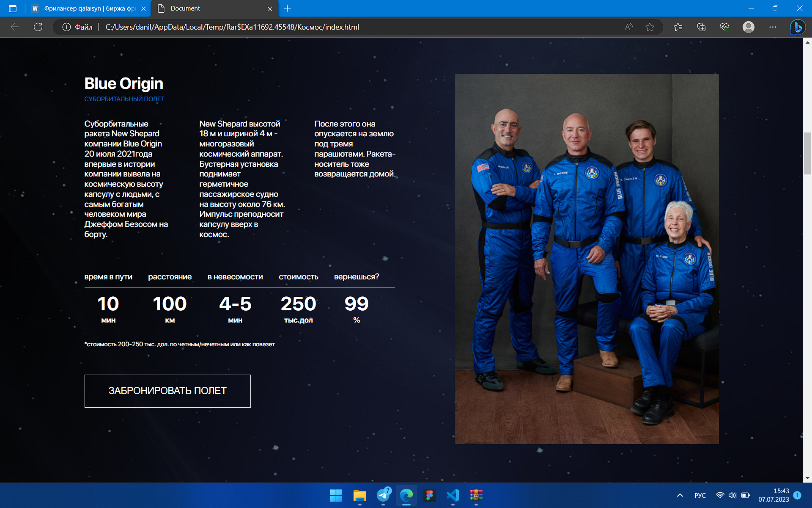Select the Document tab

pos(215,8)
